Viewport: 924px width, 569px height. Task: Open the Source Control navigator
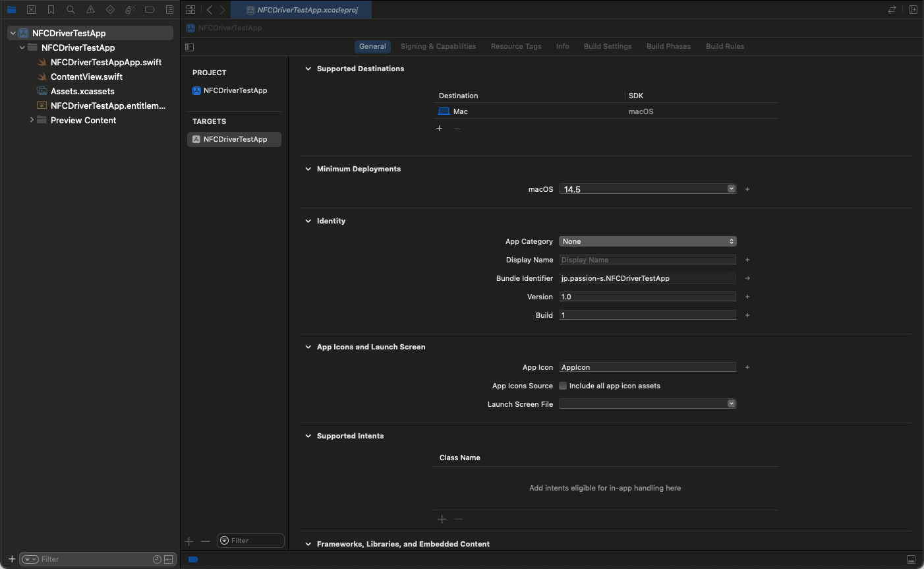tap(31, 10)
